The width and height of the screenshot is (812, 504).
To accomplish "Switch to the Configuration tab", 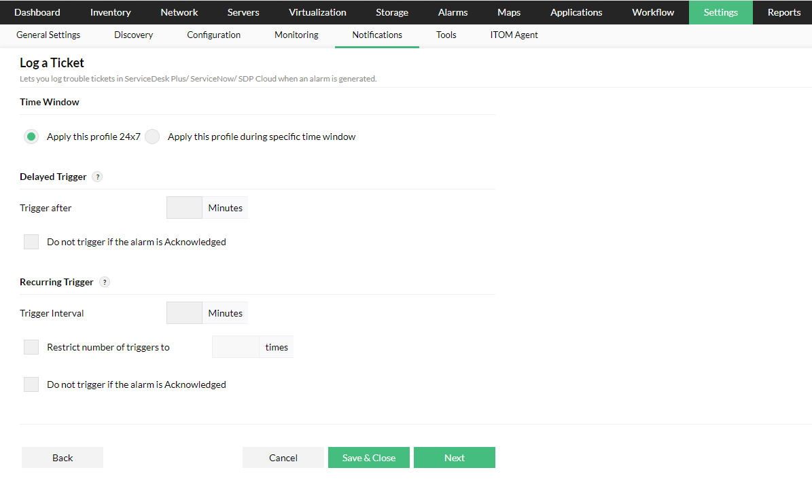I will tap(214, 35).
